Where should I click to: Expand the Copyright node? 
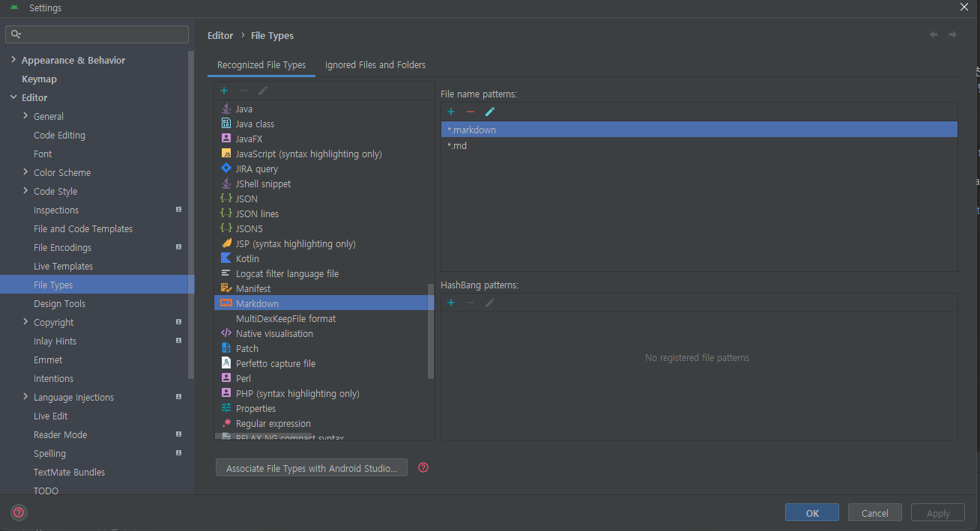click(x=25, y=322)
